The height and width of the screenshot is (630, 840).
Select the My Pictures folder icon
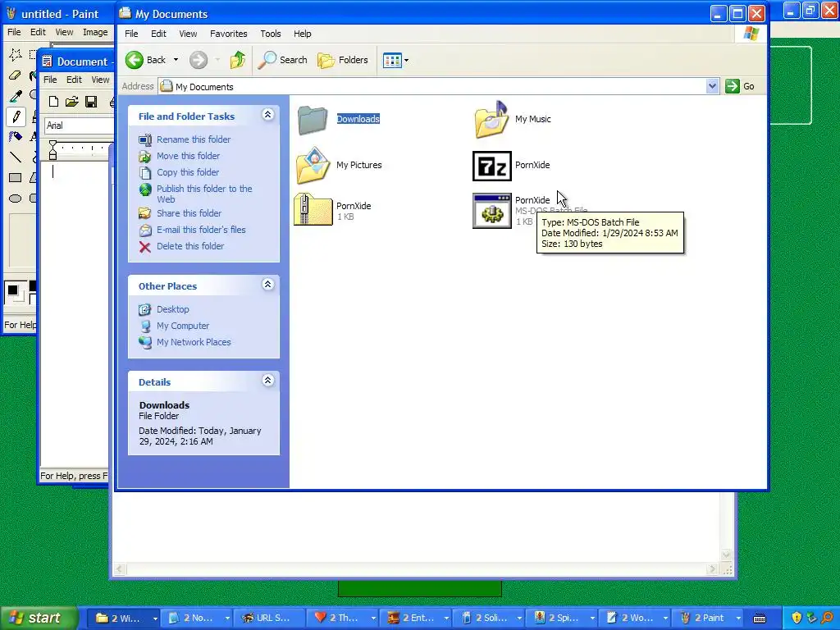pyautogui.click(x=313, y=165)
